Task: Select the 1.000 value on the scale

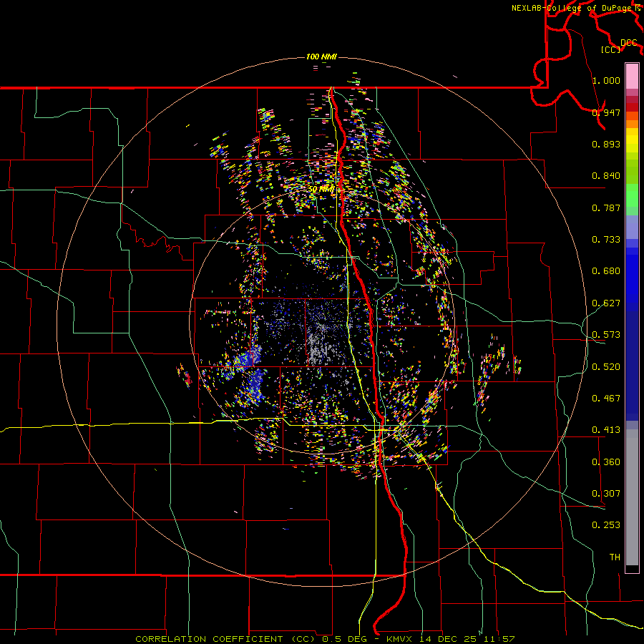Action: [606, 80]
